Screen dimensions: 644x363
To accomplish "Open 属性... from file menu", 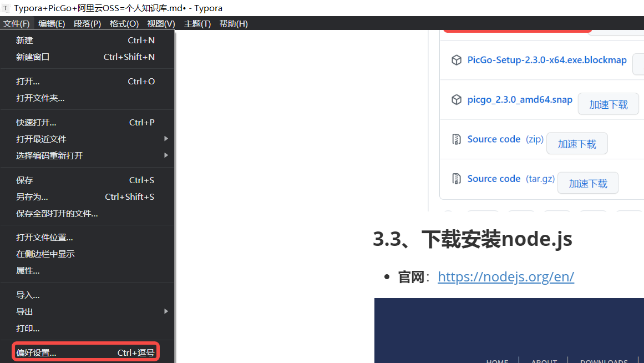I will (87, 271).
